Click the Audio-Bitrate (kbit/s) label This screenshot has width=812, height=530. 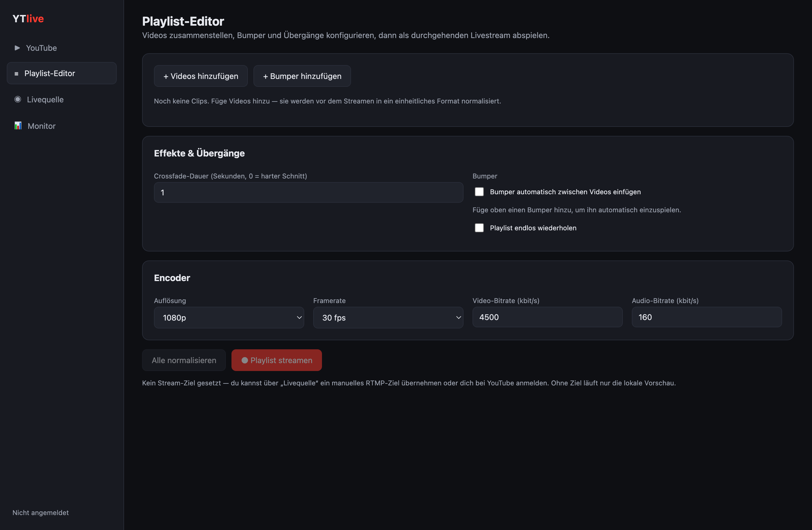click(x=665, y=301)
